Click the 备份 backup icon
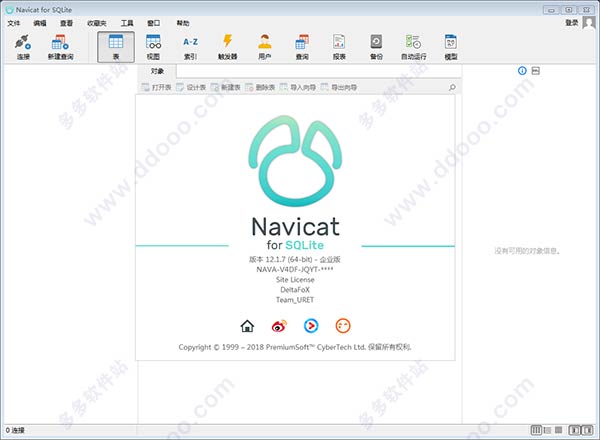 [376, 47]
